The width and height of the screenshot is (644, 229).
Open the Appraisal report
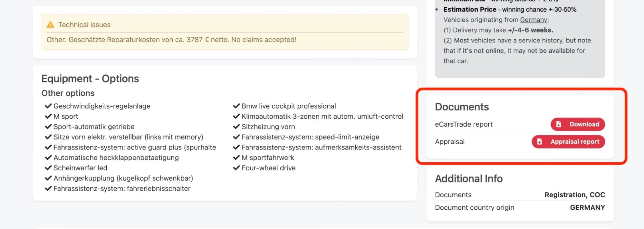coord(568,142)
